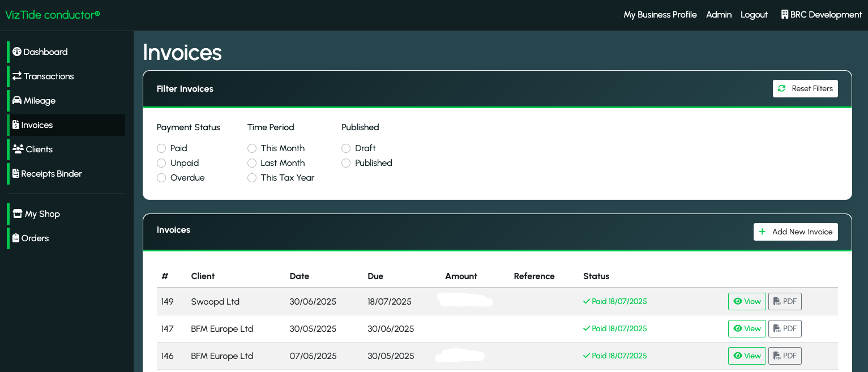The height and width of the screenshot is (372, 868).
Task: Click Add New Invoice button
Action: 796,232
